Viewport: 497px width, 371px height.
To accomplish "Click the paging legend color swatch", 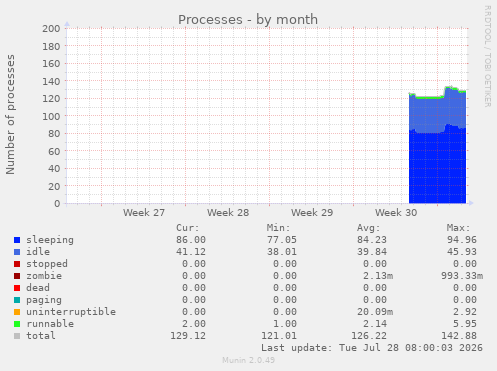I will (x=17, y=300).
